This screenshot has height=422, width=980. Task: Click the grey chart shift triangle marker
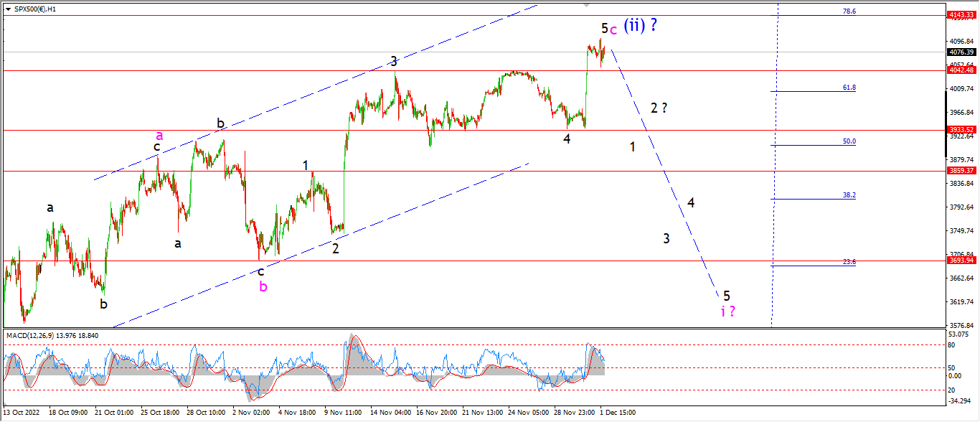click(587, 6)
